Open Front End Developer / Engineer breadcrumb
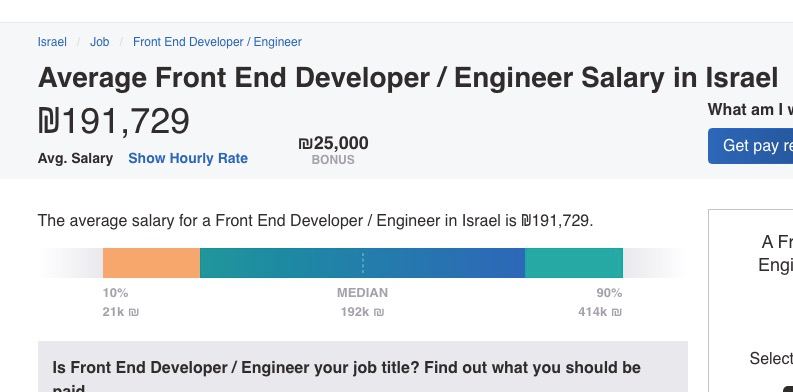793x392 pixels. pos(217,42)
